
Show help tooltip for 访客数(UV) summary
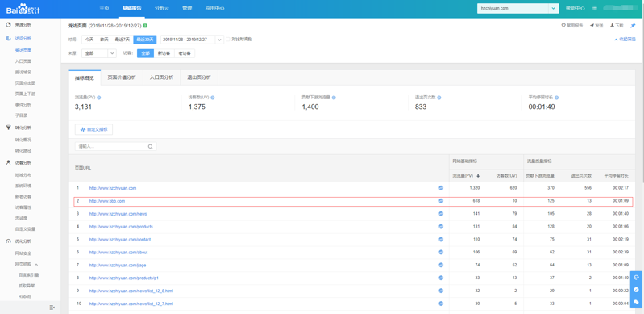coord(213,98)
